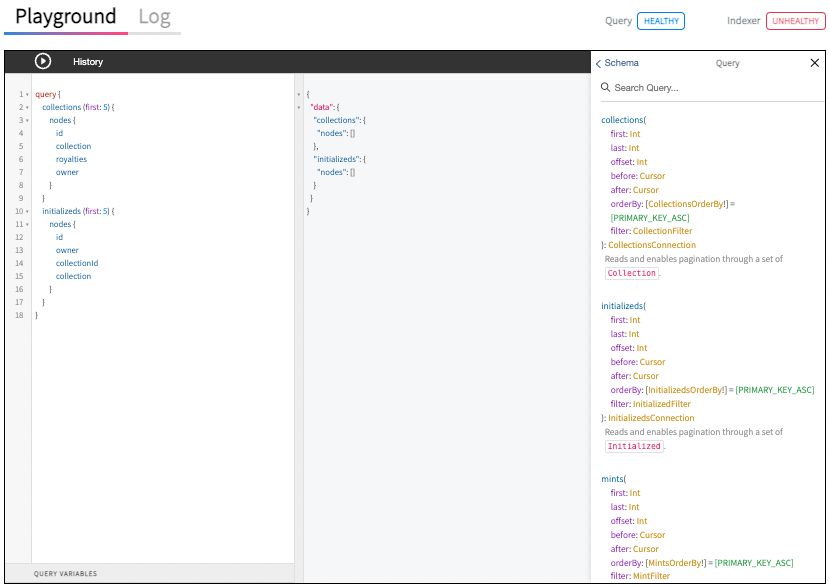The width and height of the screenshot is (829, 586).
Task: Click the royalties field in the query
Action: [71, 159]
